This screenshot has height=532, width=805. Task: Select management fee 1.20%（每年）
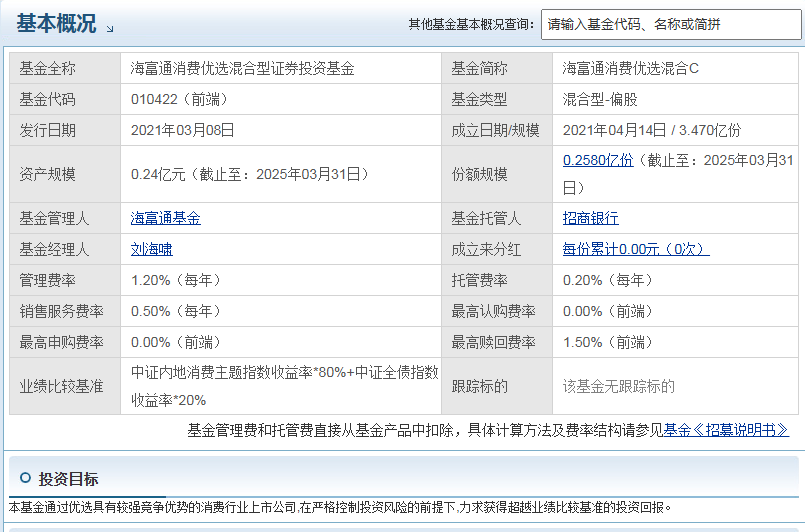click(x=177, y=280)
